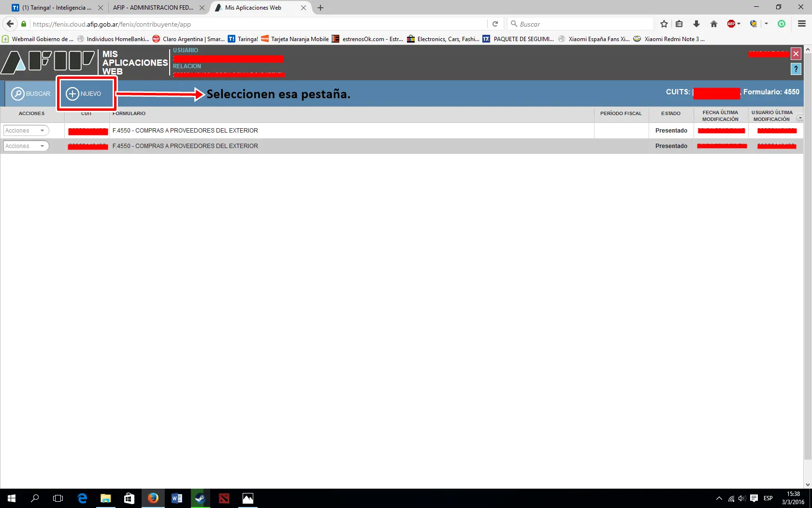Bookmark this page with star icon
The height and width of the screenshot is (508, 812).
(664, 24)
